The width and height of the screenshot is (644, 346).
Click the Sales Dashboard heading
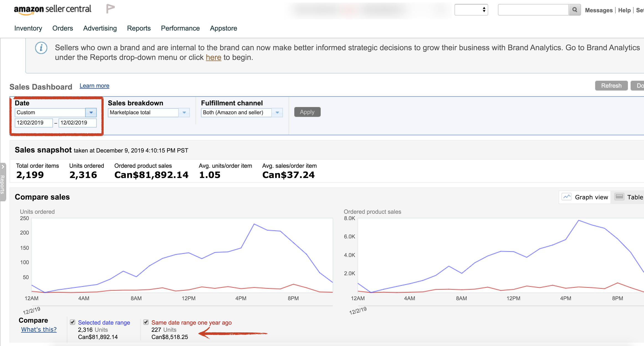[x=41, y=87]
